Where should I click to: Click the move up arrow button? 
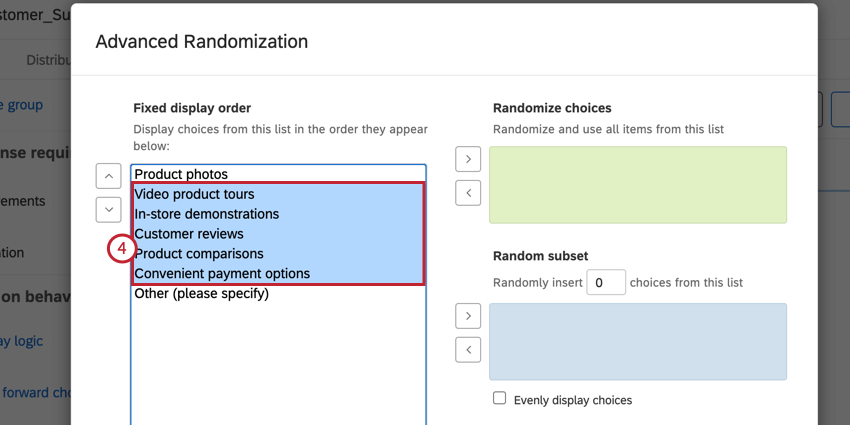[108, 176]
